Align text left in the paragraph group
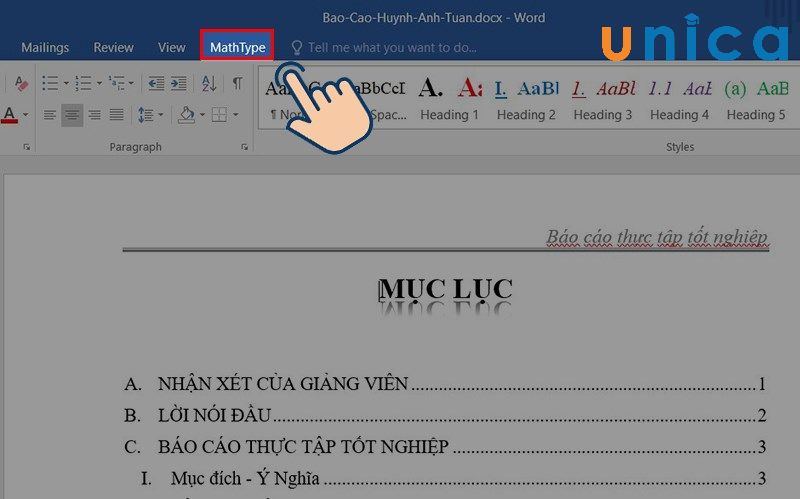Image resolution: width=800 pixels, height=499 pixels. 49,115
